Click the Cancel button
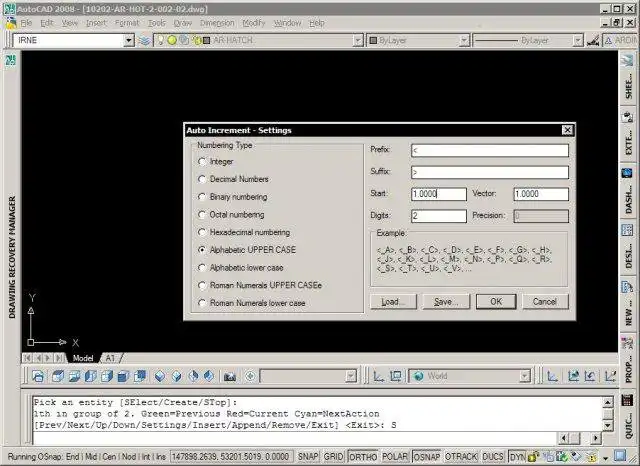This screenshot has width=640, height=466. (x=545, y=302)
